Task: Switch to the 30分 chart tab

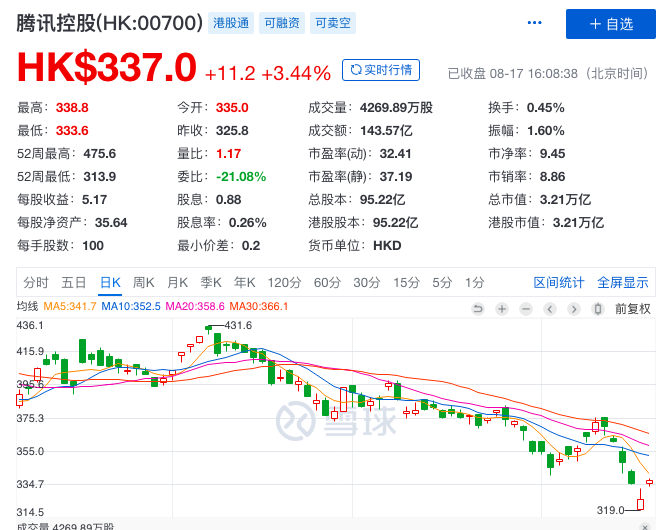Action: point(367,283)
